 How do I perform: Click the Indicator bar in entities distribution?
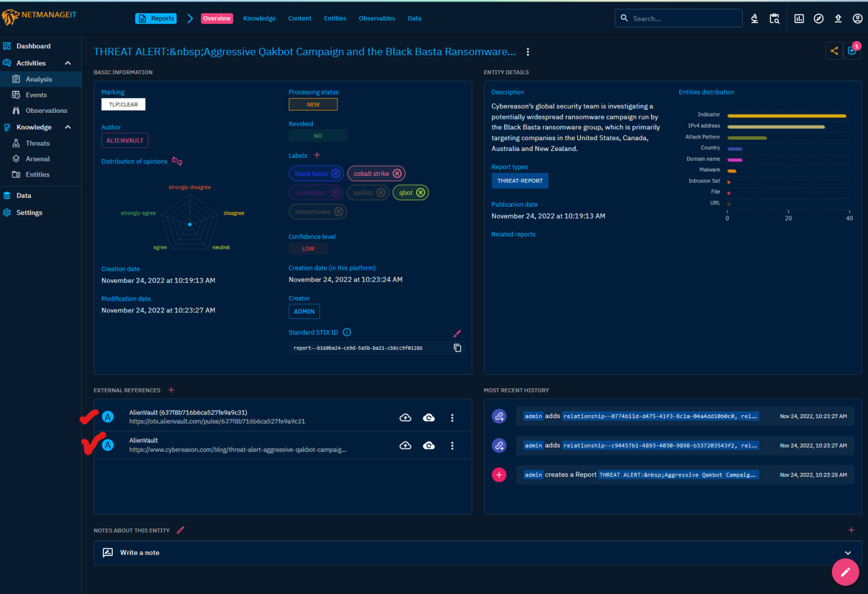click(786, 116)
